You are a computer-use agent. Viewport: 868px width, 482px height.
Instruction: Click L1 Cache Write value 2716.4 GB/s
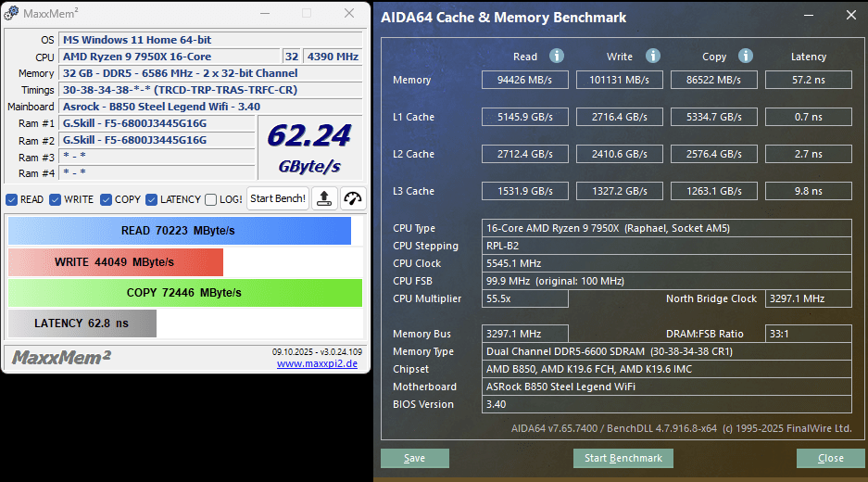click(620, 117)
